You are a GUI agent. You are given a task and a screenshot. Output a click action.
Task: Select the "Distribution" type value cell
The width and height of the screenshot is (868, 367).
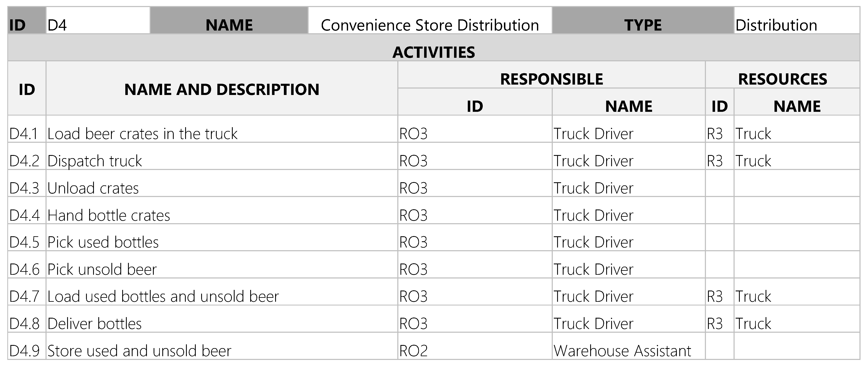(x=776, y=25)
